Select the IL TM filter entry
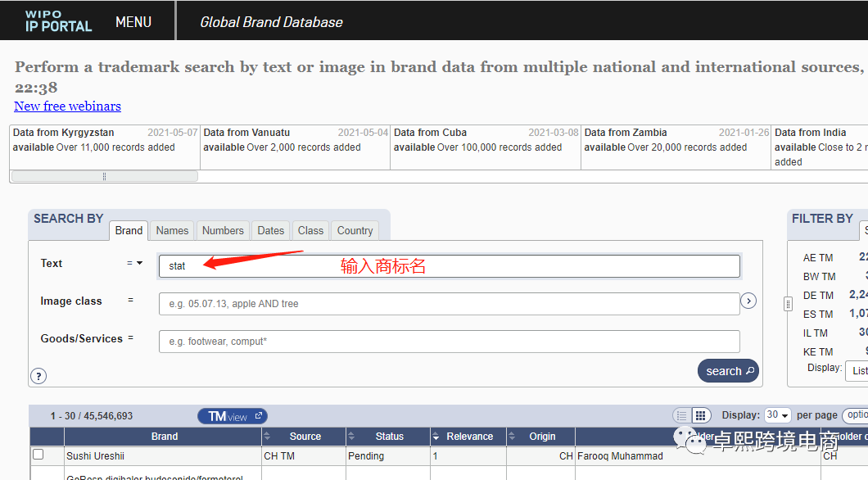The image size is (868, 480). point(816,333)
